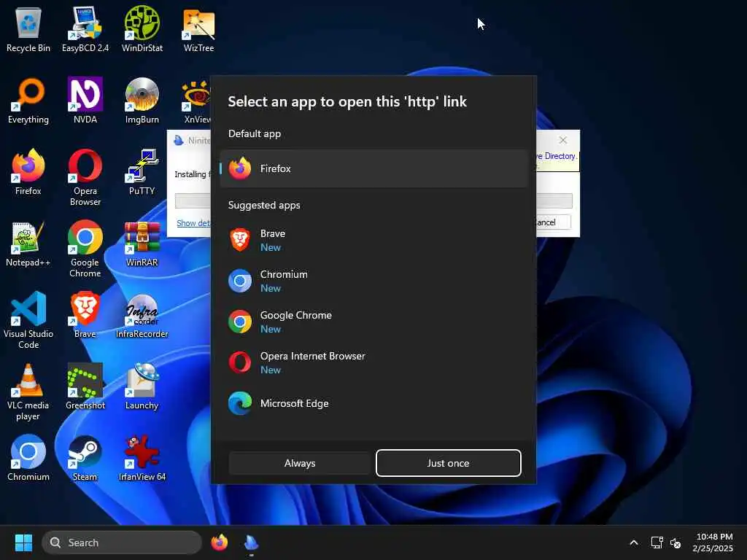This screenshot has height=560, width=747.
Task: Select the Opera Browser desktop shortcut
Action: [85, 178]
